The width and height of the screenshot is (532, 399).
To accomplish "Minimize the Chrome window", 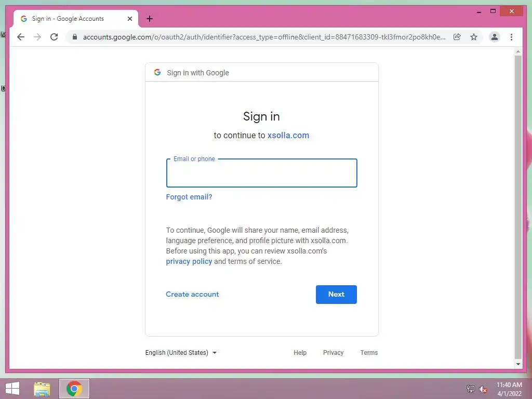I will (x=478, y=11).
